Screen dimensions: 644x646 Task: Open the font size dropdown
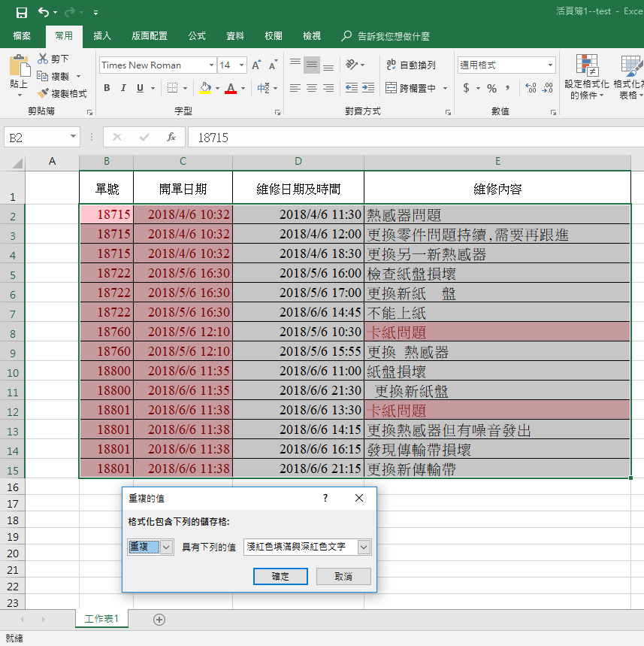point(242,65)
